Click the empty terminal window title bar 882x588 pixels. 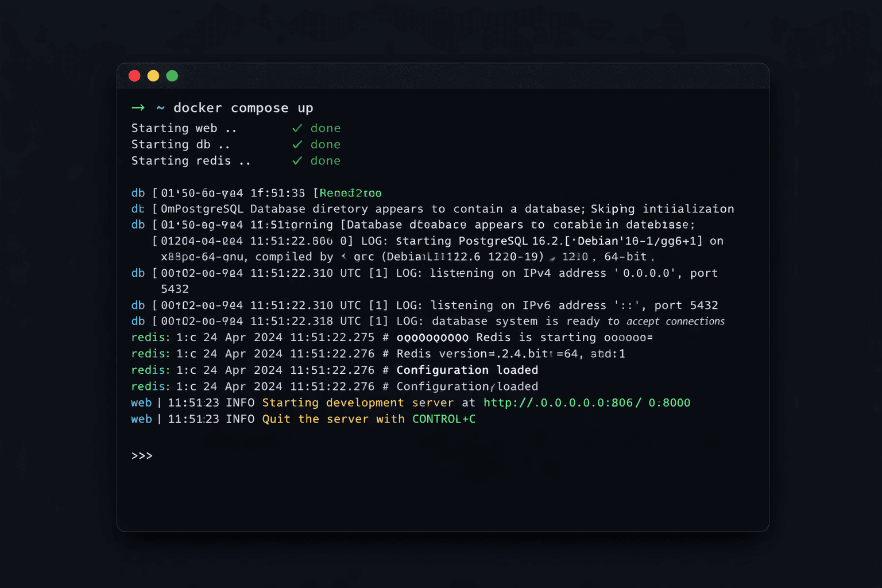442,76
